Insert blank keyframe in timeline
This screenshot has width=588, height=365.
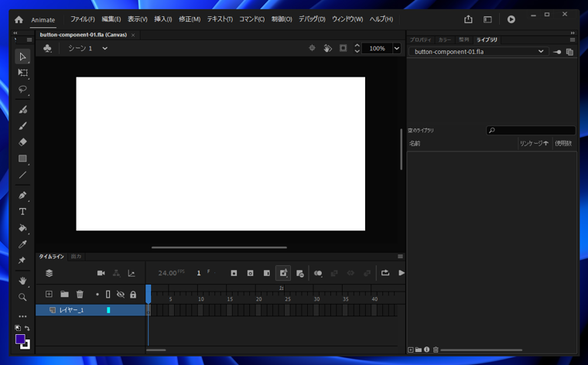[x=250, y=273]
